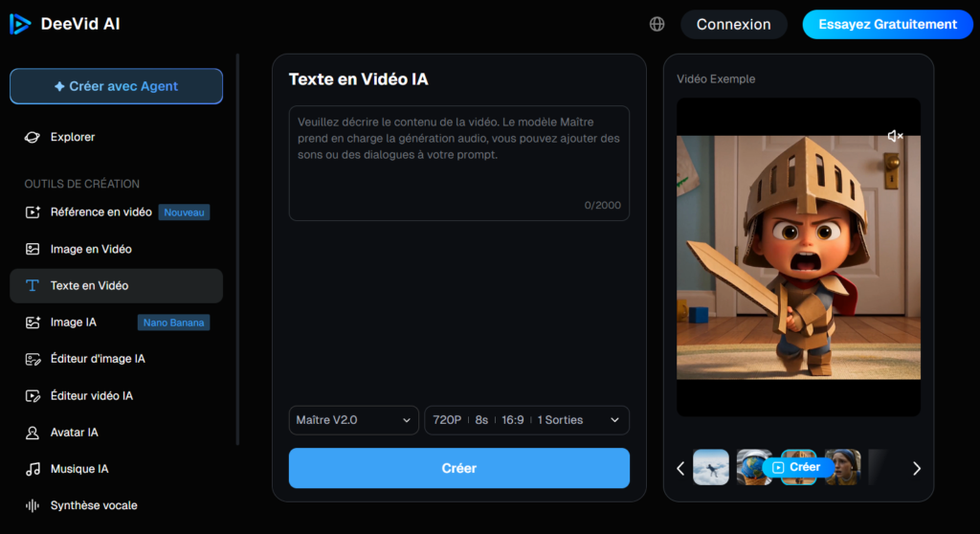Open the language globe icon
The image size is (980, 534).
(x=657, y=24)
